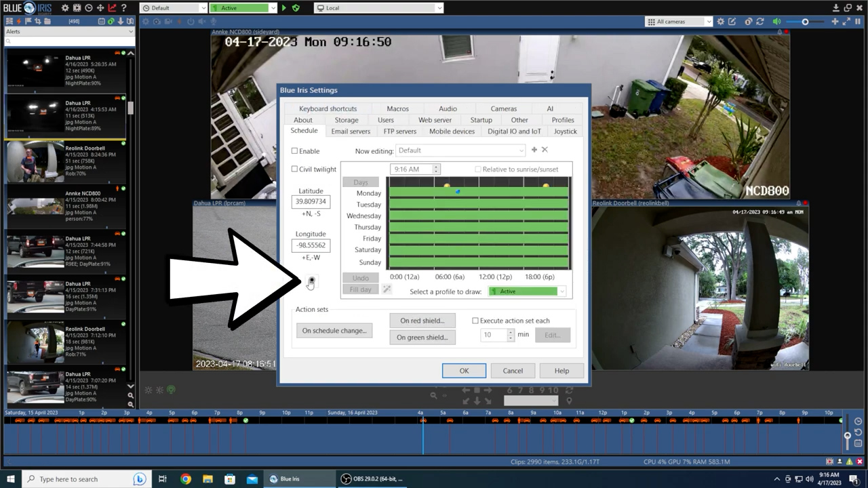Click On red shield... button
The width and height of the screenshot is (868, 488).
point(422,321)
